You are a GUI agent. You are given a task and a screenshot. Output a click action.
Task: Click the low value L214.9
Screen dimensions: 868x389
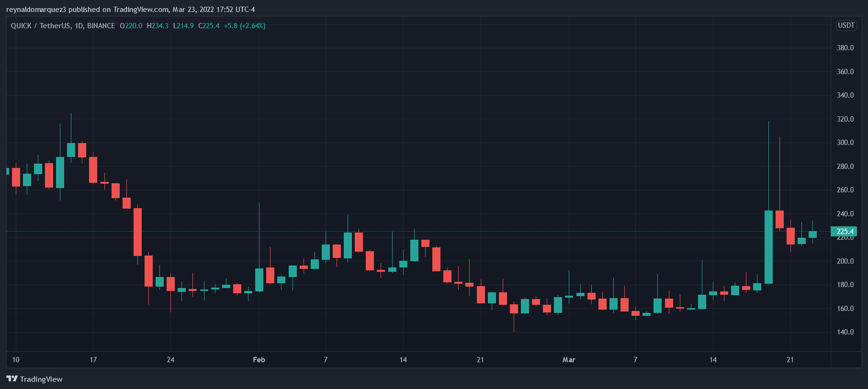click(x=183, y=26)
